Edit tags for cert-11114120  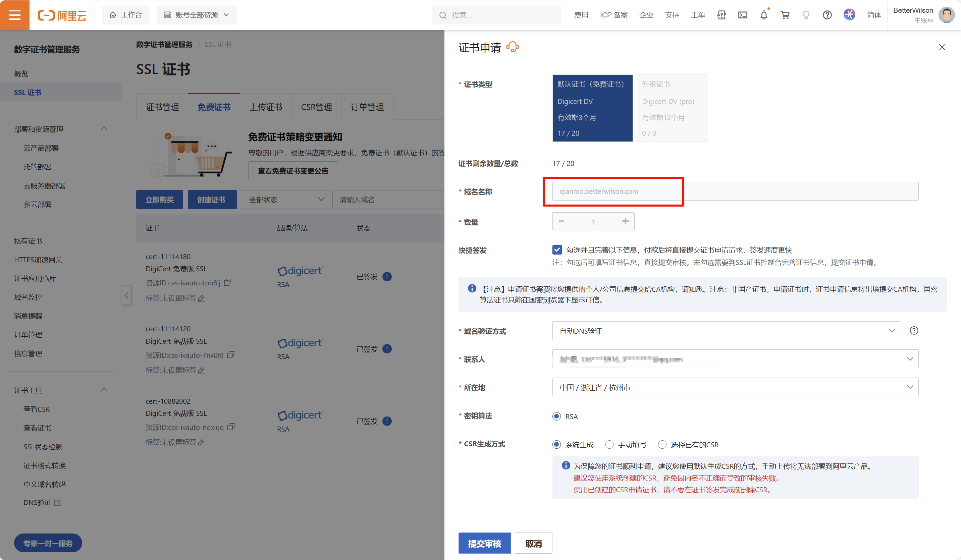click(x=201, y=370)
